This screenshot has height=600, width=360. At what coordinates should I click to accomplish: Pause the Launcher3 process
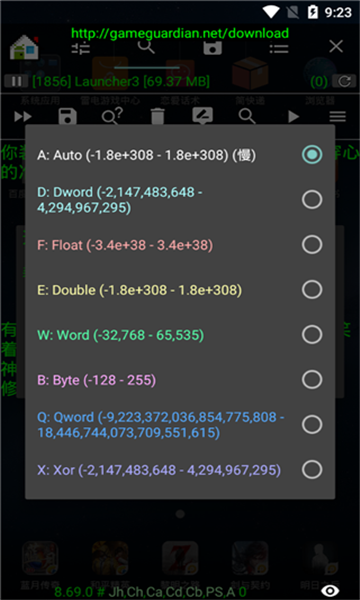(x=16, y=81)
